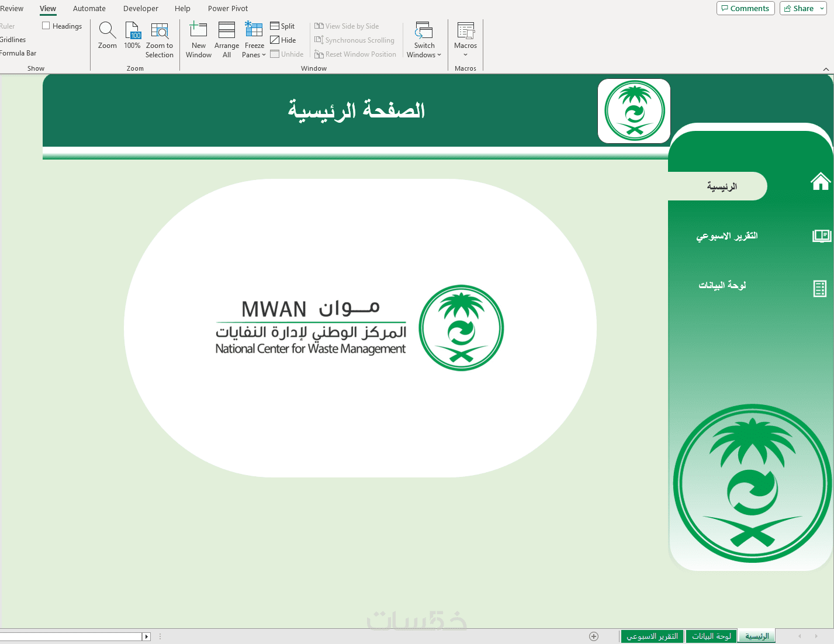Add a new sheet plus icon
The width and height of the screenshot is (834, 644).
tap(594, 636)
